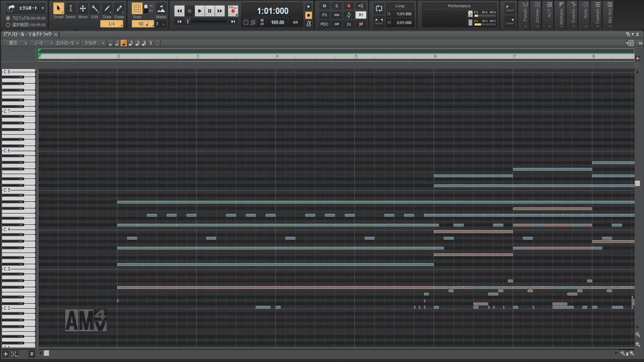Select the 選択範囲 radio option
Viewport: 644px width, 362px height.
(x=7, y=24)
